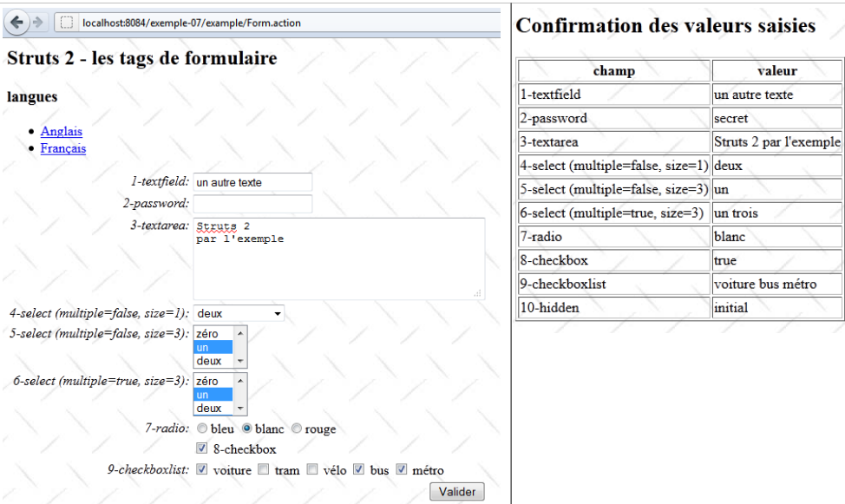
Task: Select the bleu radio button
Action: [x=202, y=429]
